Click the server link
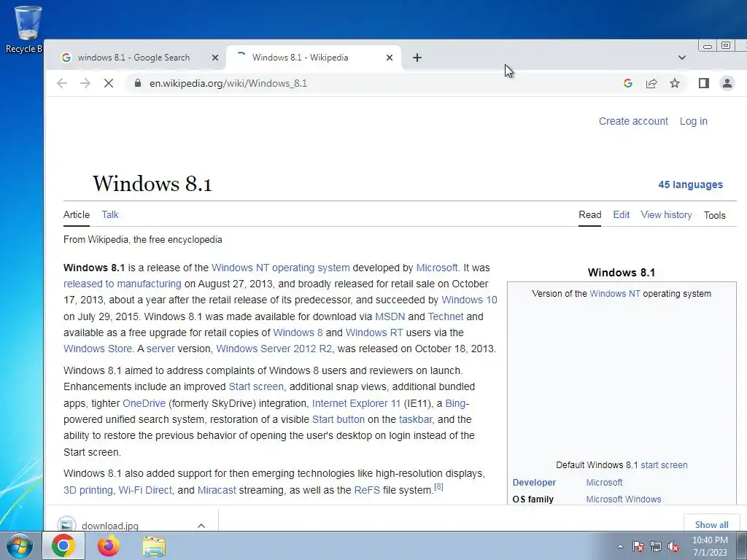The width and height of the screenshot is (747, 560). [160, 349]
